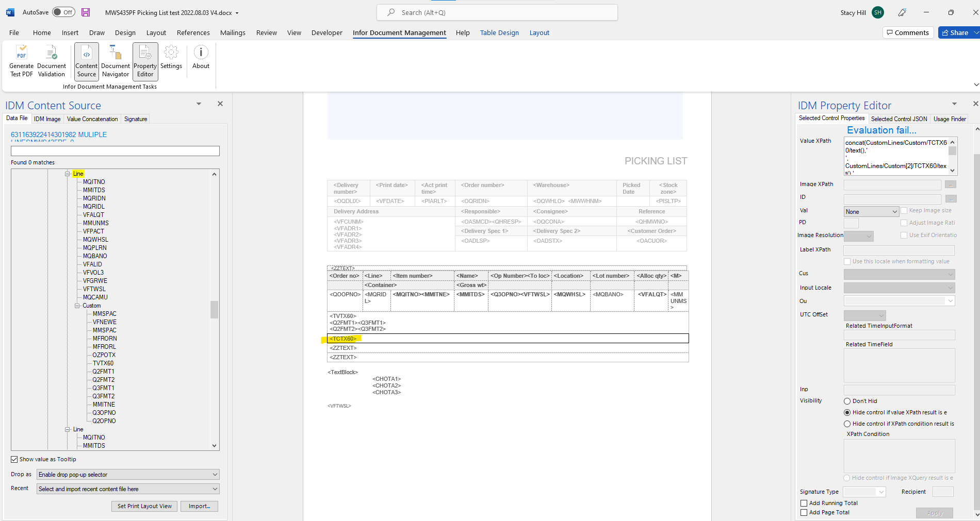Open the Document Navigator
The height and width of the screenshot is (521, 980).
point(116,61)
